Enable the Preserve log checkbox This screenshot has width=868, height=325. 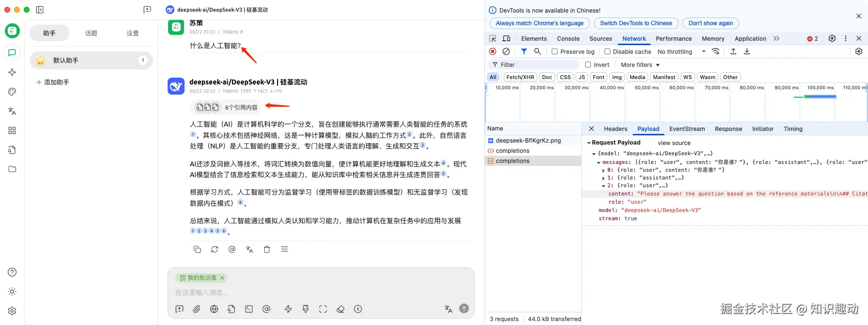pos(555,51)
